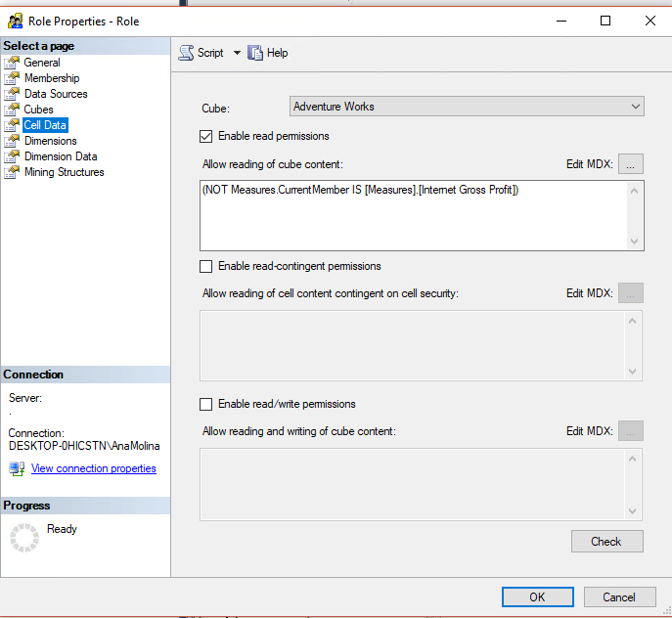This screenshot has height=618, width=672.
Task: Click the General page icon
Action: [x=12, y=63]
